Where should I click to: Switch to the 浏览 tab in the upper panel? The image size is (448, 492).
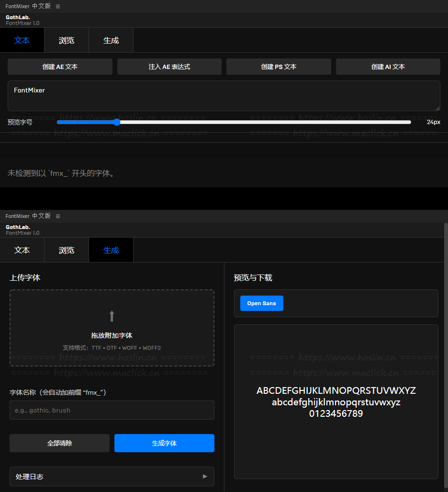tap(67, 41)
